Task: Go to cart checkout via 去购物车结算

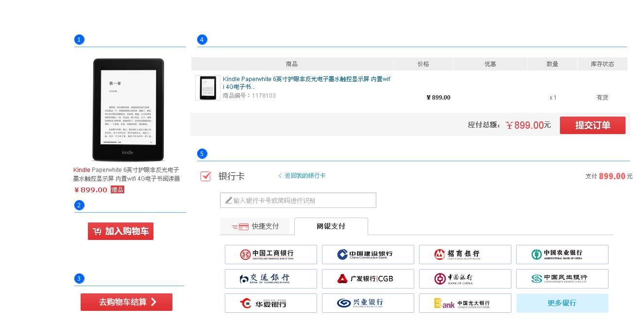Action: pyautogui.click(x=126, y=302)
